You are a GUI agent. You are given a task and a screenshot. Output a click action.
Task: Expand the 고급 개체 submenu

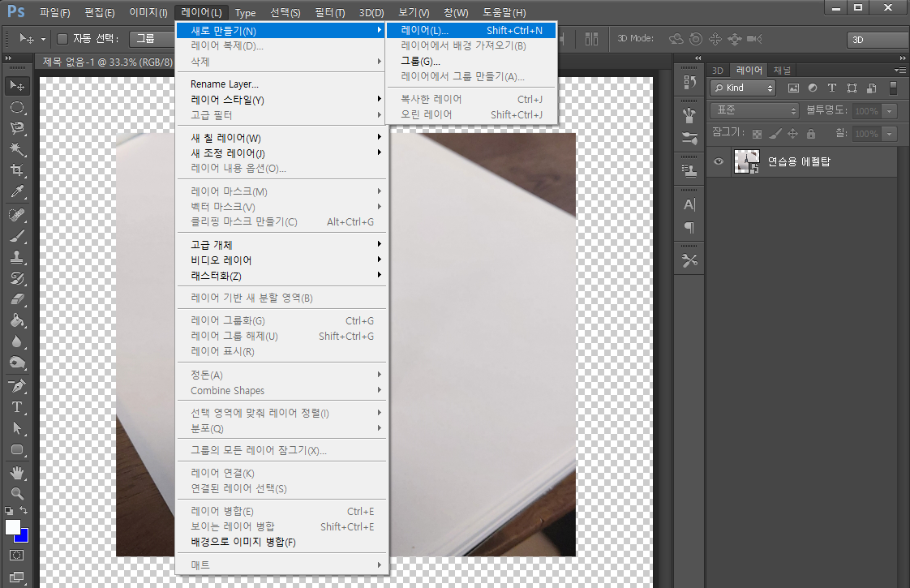point(281,244)
